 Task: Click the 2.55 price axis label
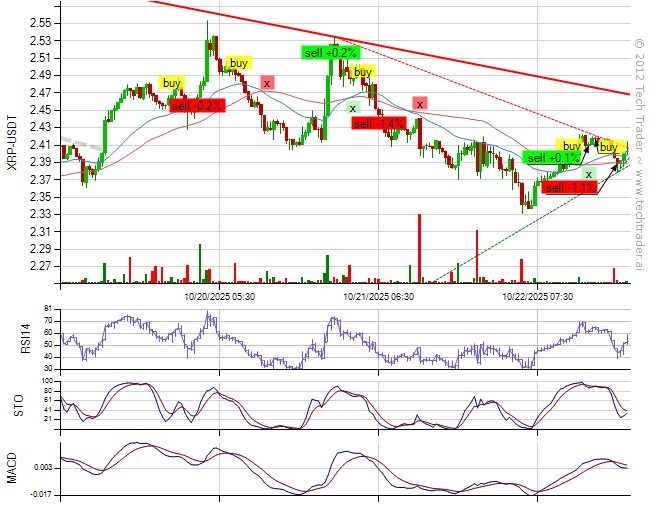pyautogui.click(x=42, y=23)
